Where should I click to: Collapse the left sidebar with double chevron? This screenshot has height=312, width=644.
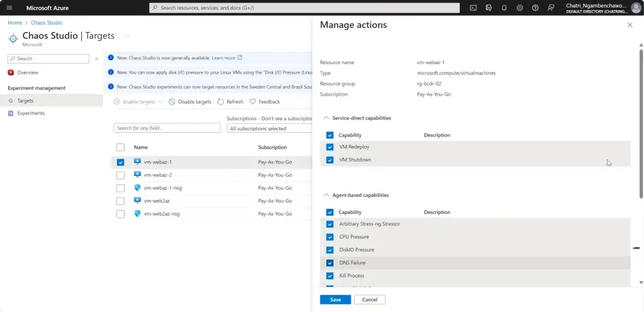96,58
